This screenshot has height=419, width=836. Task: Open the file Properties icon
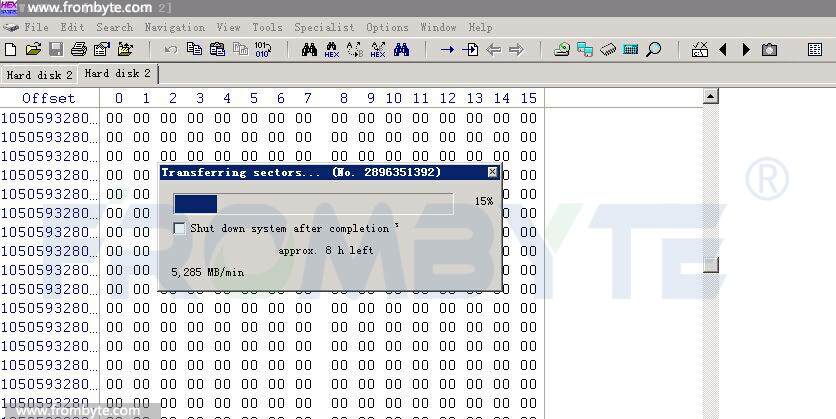click(x=101, y=50)
